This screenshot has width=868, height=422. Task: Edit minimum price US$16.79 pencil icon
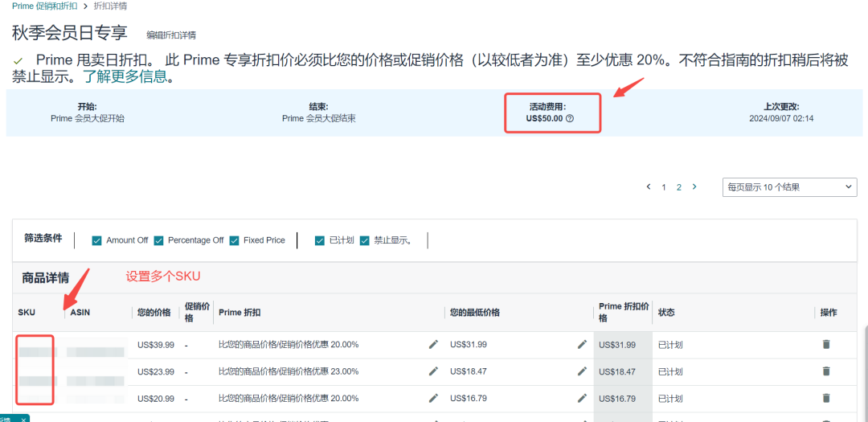[x=582, y=398]
